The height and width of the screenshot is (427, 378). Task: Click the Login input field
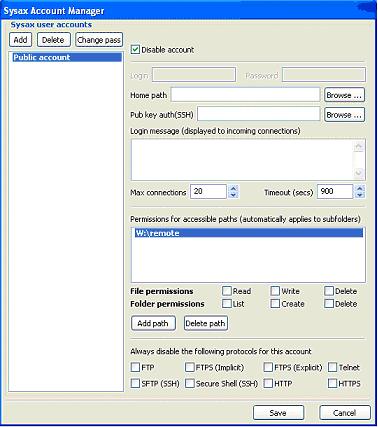click(194, 75)
